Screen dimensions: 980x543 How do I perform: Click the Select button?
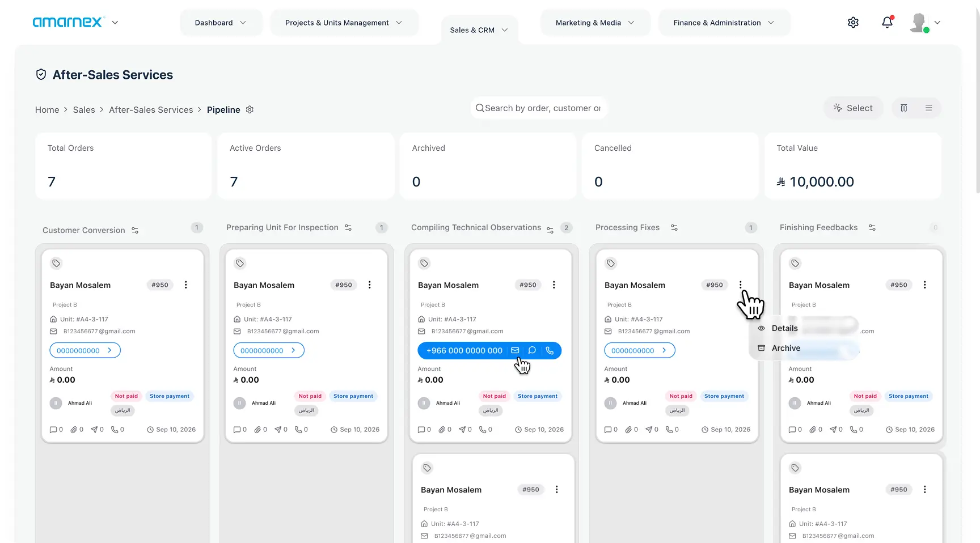853,108
